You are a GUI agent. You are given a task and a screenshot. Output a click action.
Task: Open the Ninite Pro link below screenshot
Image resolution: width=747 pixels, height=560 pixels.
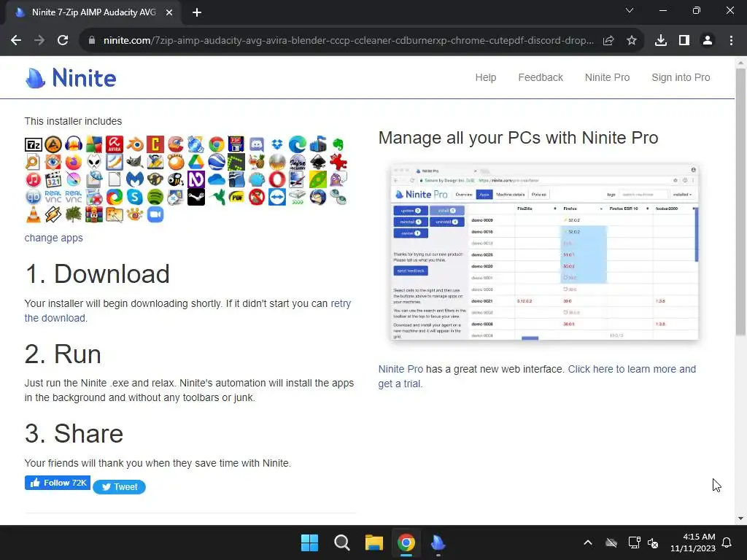[x=400, y=369]
